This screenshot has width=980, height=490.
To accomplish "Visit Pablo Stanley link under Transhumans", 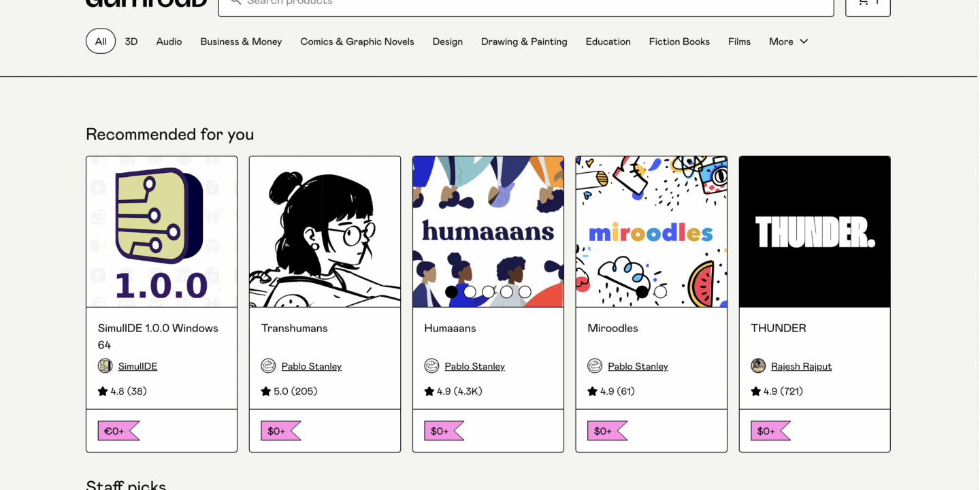I will pyautogui.click(x=311, y=366).
